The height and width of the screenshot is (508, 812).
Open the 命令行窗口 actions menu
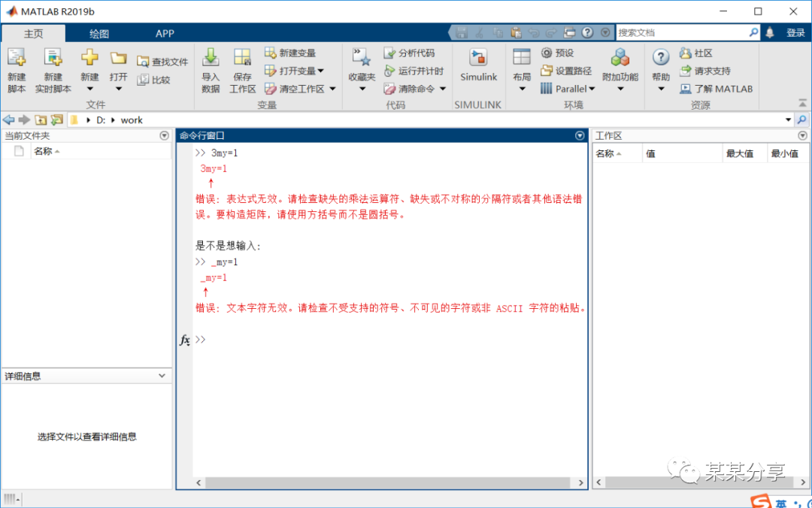coord(580,136)
